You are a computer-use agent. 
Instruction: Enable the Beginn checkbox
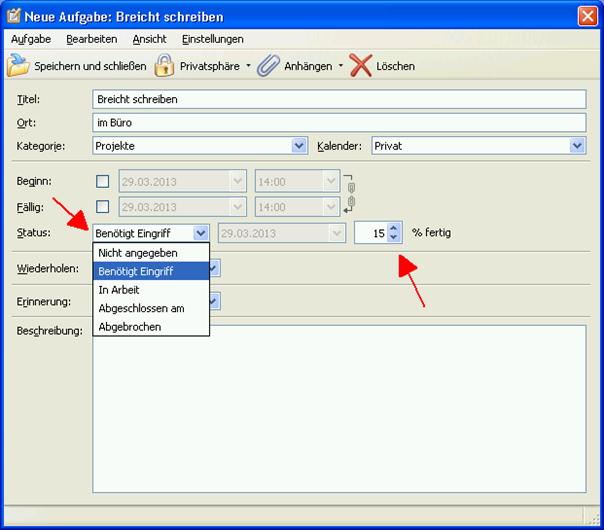coord(102,181)
